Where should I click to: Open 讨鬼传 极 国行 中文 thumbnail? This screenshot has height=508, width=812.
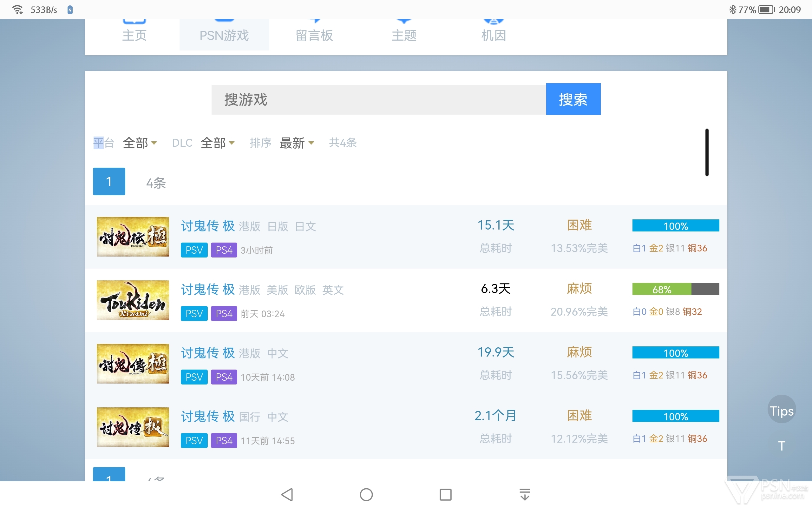click(133, 427)
